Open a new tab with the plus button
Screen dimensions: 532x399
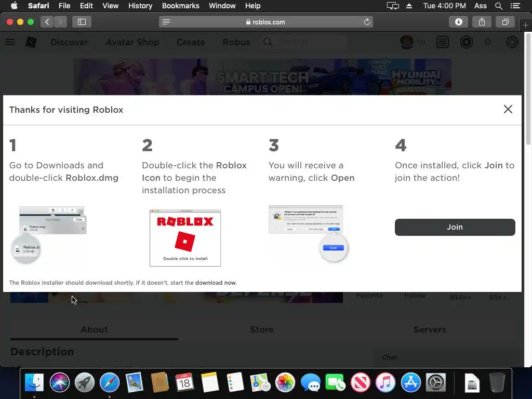[525, 25]
